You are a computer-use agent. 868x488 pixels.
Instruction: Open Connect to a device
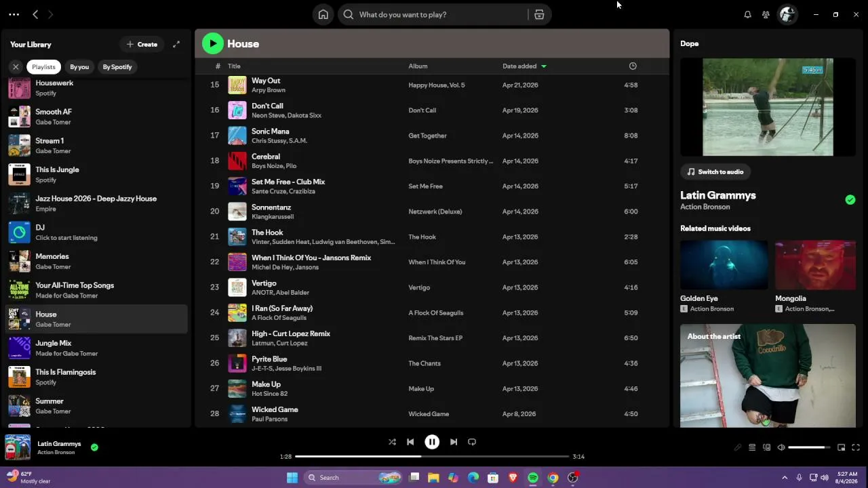click(x=767, y=447)
